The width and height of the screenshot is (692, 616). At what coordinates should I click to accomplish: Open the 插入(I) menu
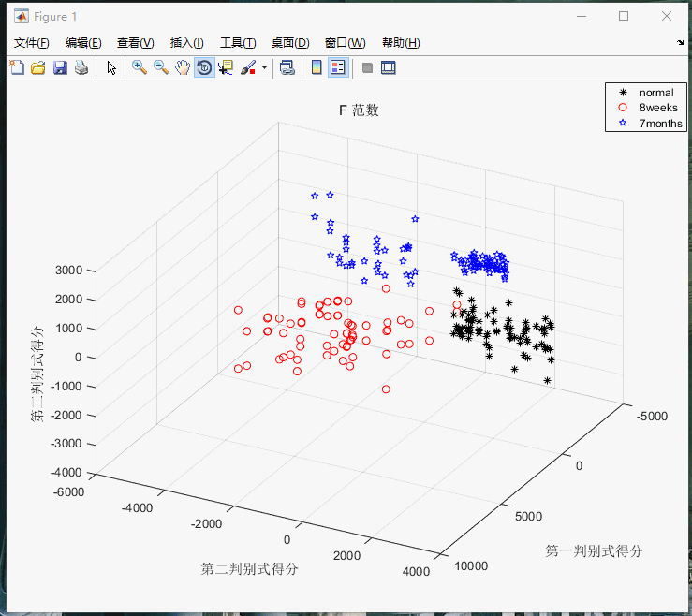(x=186, y=43)
